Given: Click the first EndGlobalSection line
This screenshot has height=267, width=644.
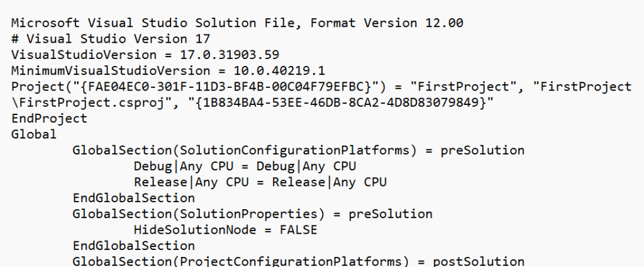Looking at the screenshot, I should pos(134,198).
